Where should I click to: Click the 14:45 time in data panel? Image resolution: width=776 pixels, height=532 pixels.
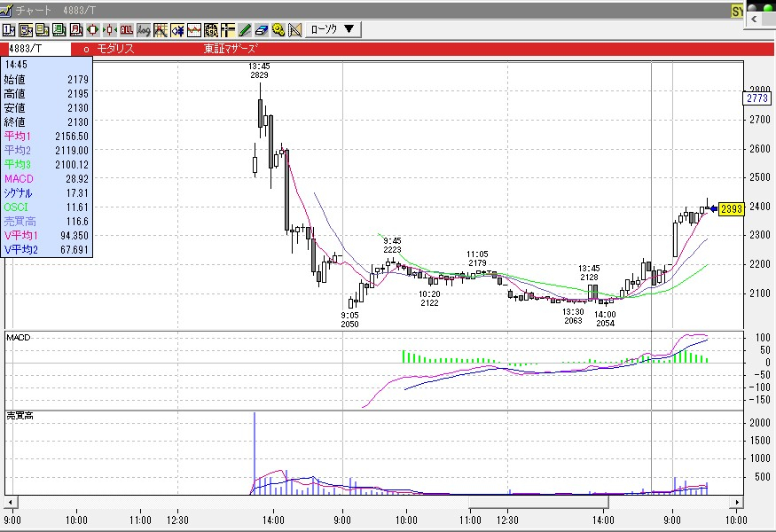pos(16,65)
